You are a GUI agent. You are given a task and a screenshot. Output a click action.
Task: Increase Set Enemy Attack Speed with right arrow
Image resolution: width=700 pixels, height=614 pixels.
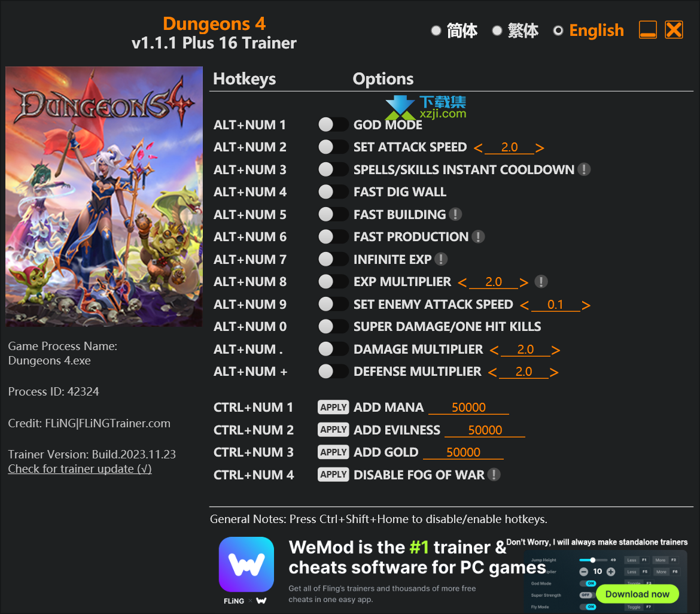tap(586, 305)
